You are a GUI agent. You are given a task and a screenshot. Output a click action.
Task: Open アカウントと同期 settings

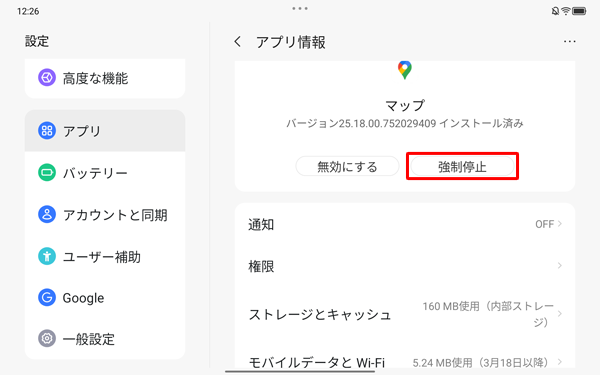pyautogui.click(x=105, y=214)
